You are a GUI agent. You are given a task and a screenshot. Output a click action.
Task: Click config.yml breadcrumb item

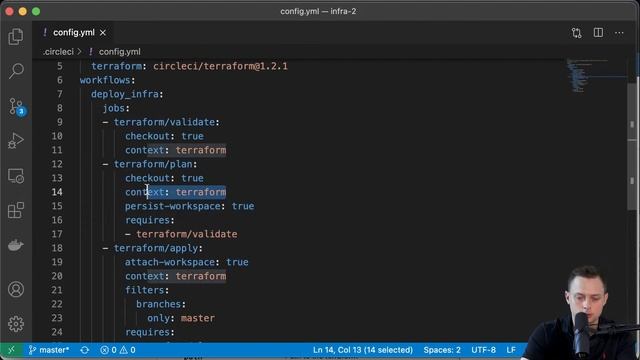[120, 52]
